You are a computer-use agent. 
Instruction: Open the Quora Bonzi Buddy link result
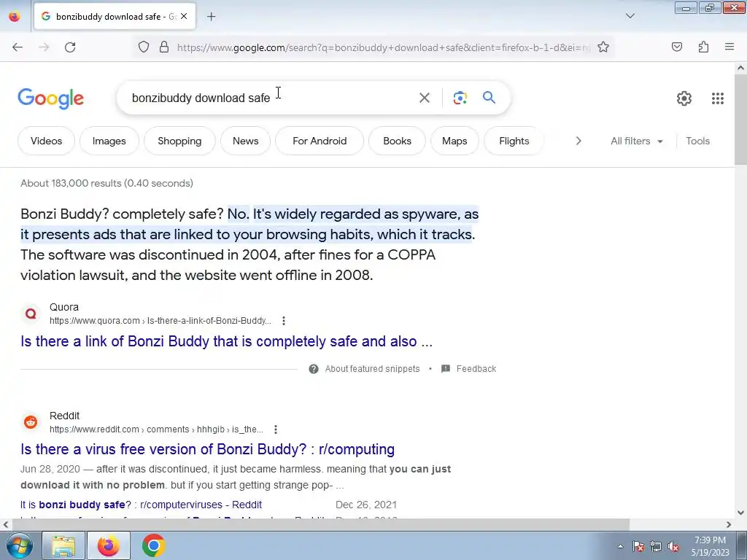click(x=226, y=341)
